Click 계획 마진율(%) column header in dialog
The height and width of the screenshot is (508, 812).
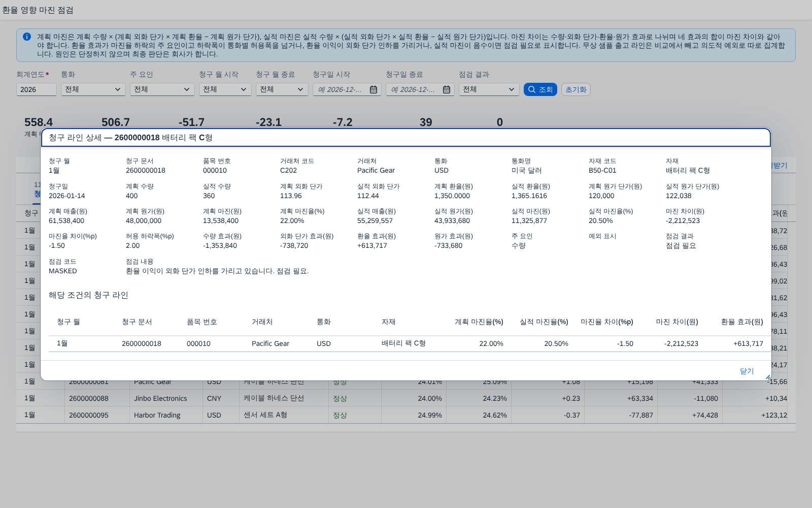[x=479, y=322]
